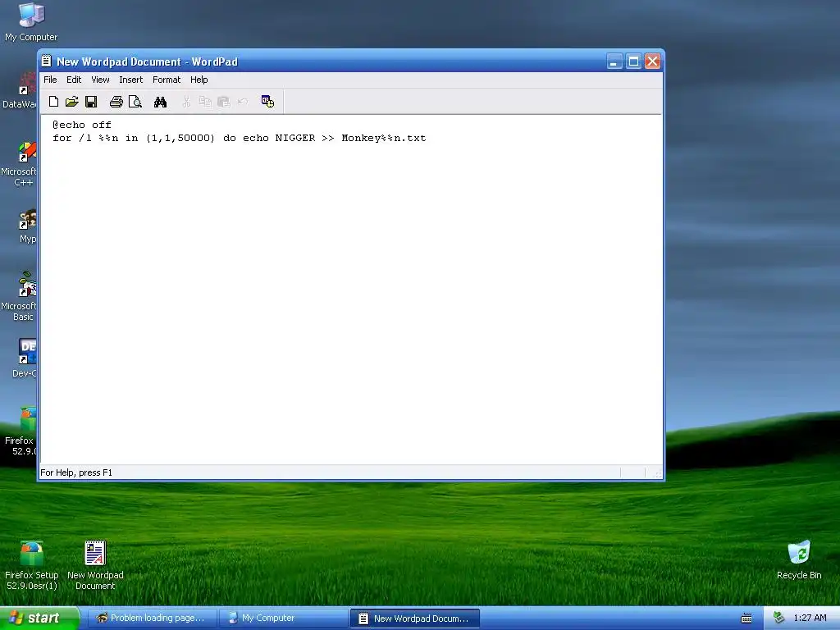
Task: Select the Microsoft Basic desktop shortcut
Action: tap(20, 296)
